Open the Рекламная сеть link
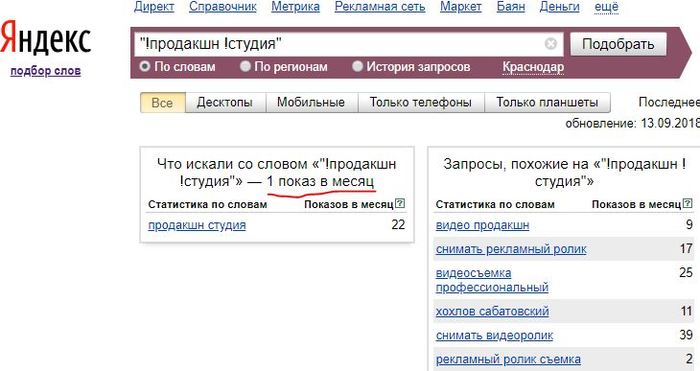 pos(380,7)
